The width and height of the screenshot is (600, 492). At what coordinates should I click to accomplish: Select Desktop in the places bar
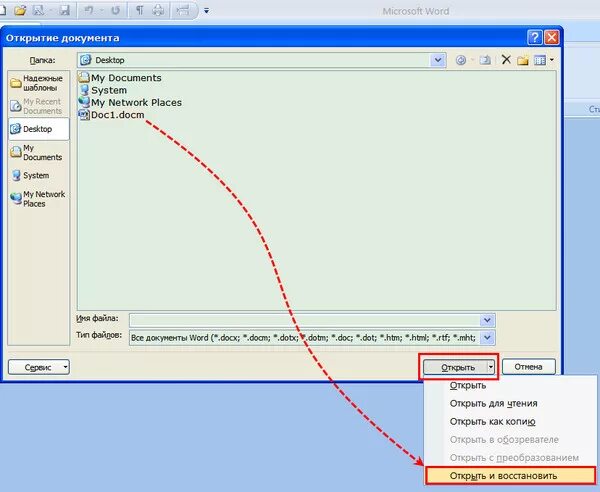click(39, 129)
